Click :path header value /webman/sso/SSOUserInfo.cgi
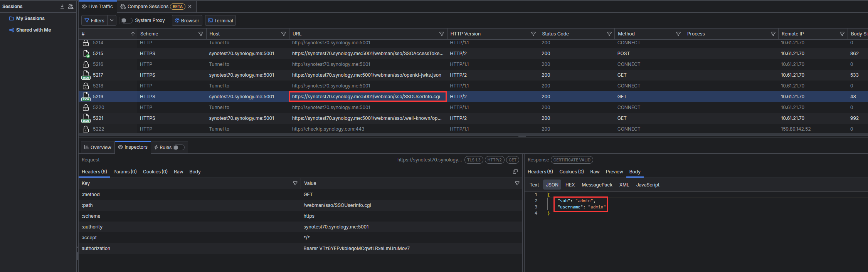Screen dimensions: 868x272 pyautogui.click(x=337, y=205)
